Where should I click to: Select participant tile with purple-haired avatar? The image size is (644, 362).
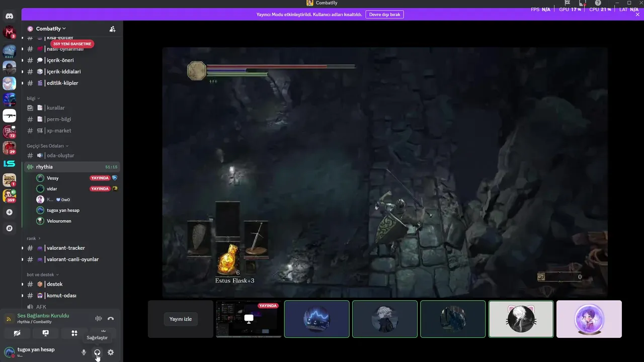(589, 319)
